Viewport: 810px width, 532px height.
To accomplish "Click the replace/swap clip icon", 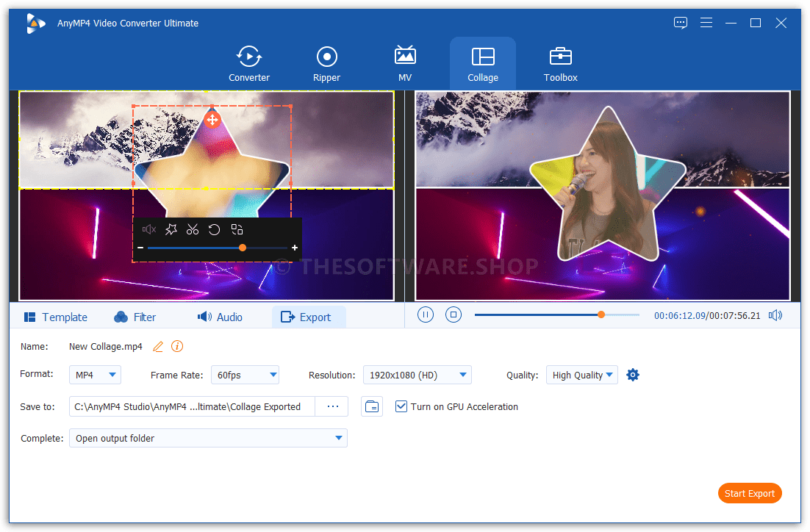I will 237,229.
